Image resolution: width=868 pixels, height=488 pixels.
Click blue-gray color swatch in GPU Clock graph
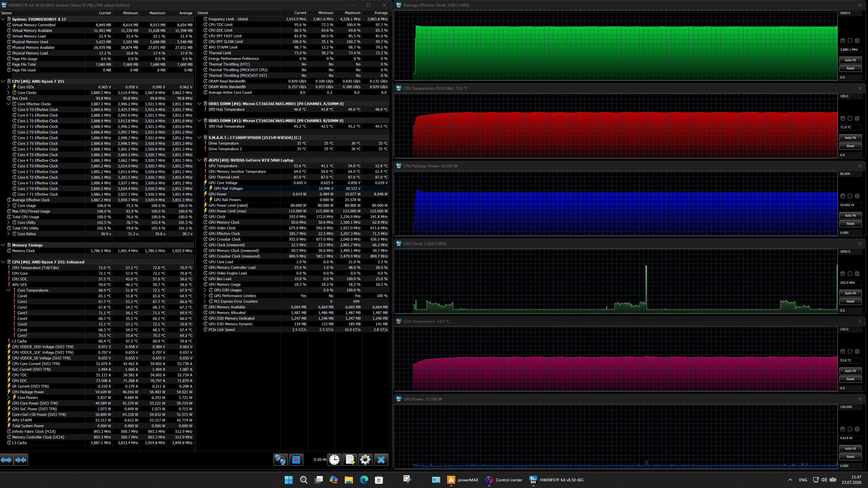pyautogui.click(x=857, y=274)
